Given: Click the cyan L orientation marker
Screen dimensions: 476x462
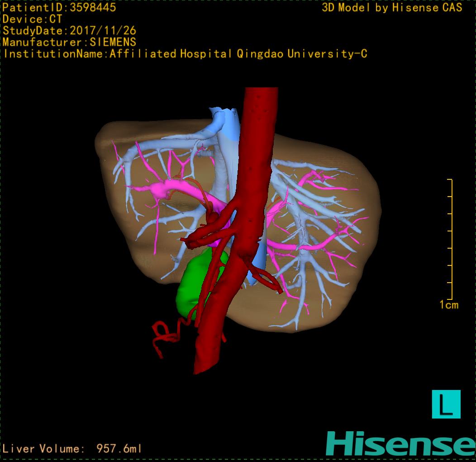Looking at the screenshot, I should [x=446, y=404].
